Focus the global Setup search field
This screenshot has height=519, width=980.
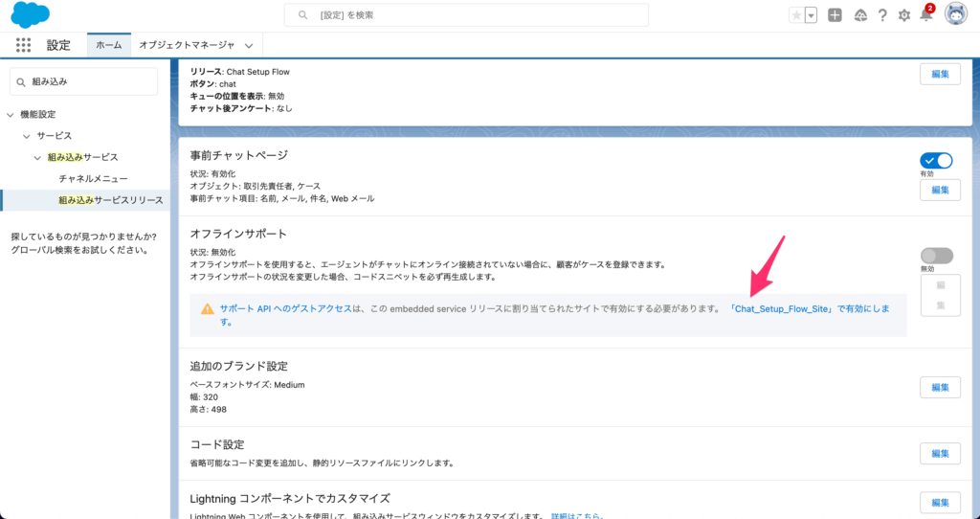[x=466, y=15]
